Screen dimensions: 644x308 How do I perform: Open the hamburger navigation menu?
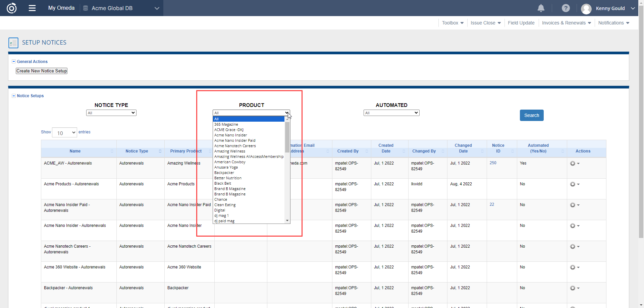[32, 8]
